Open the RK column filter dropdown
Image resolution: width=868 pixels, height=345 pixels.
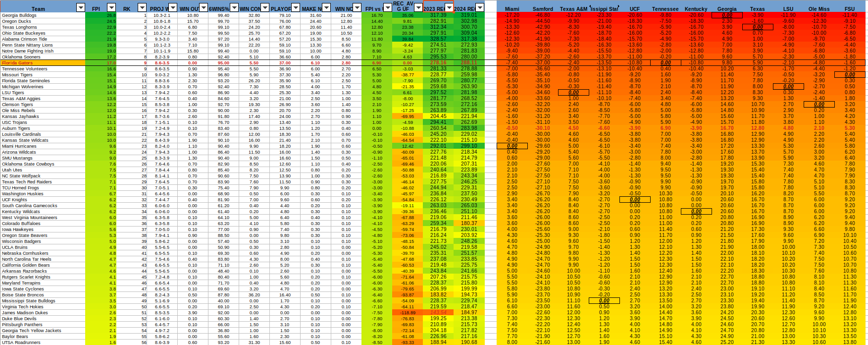[x=142, y=8]
